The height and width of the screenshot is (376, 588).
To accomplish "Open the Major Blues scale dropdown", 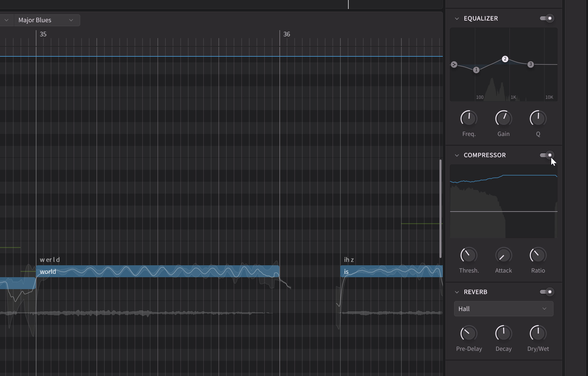I will (x=46, y=20).
